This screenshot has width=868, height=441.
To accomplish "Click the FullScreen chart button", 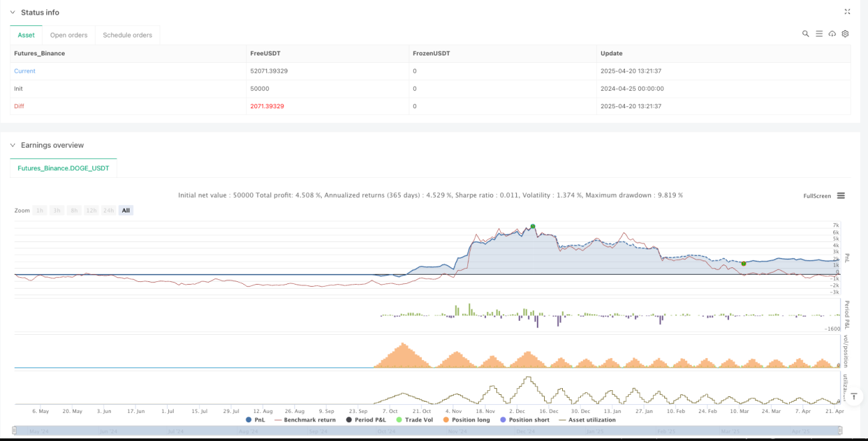I will pos(817,196).
